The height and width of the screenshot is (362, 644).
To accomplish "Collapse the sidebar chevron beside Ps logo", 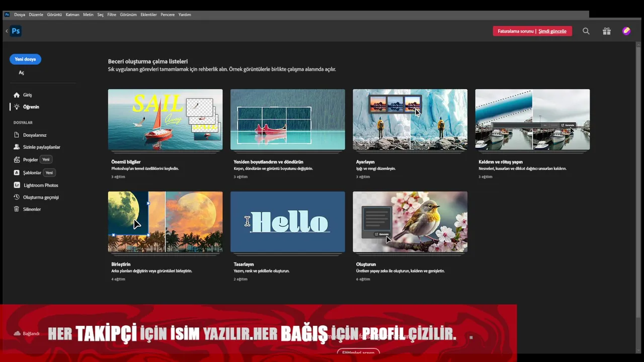I will [x=7, y=31].
